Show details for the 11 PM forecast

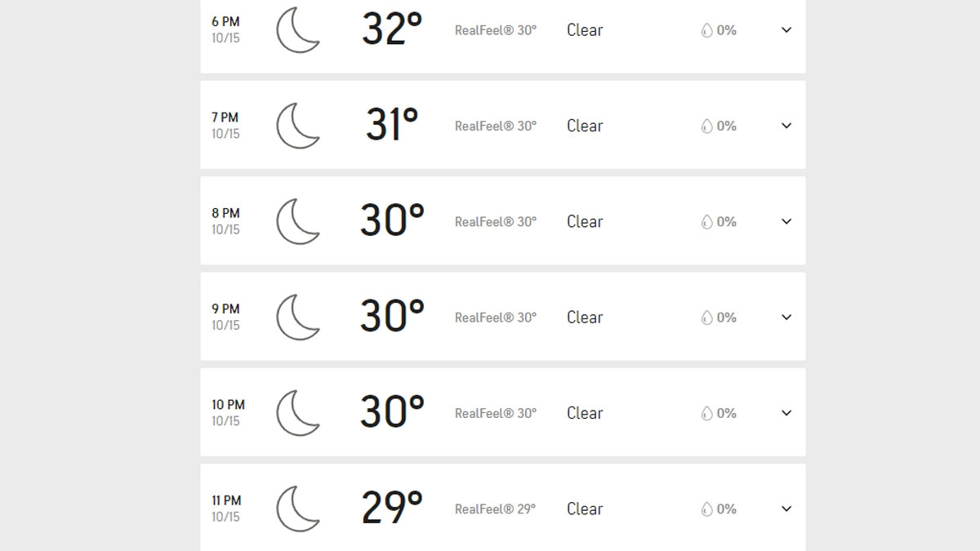pyautogui.click(x=786, y=509)
